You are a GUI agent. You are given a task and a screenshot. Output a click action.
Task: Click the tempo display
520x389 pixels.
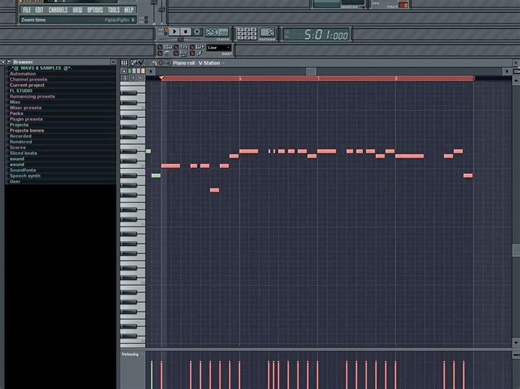tap(217, 32)
